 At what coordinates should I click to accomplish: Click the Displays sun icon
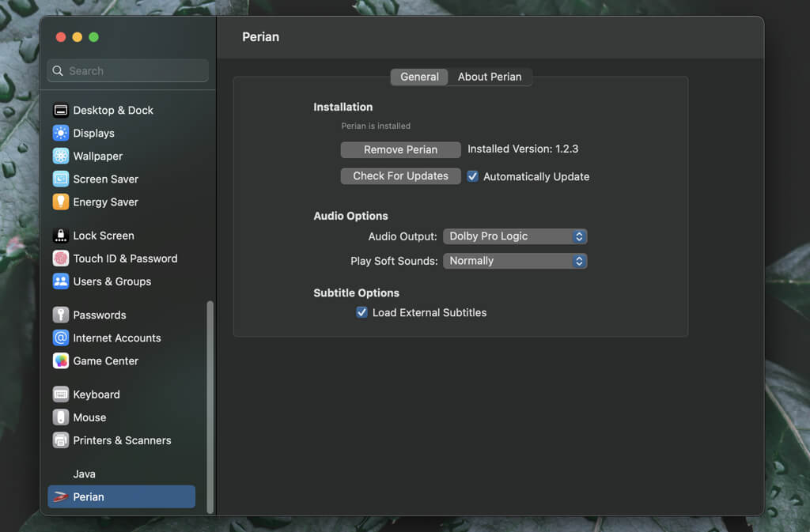(x=60, y=133)
